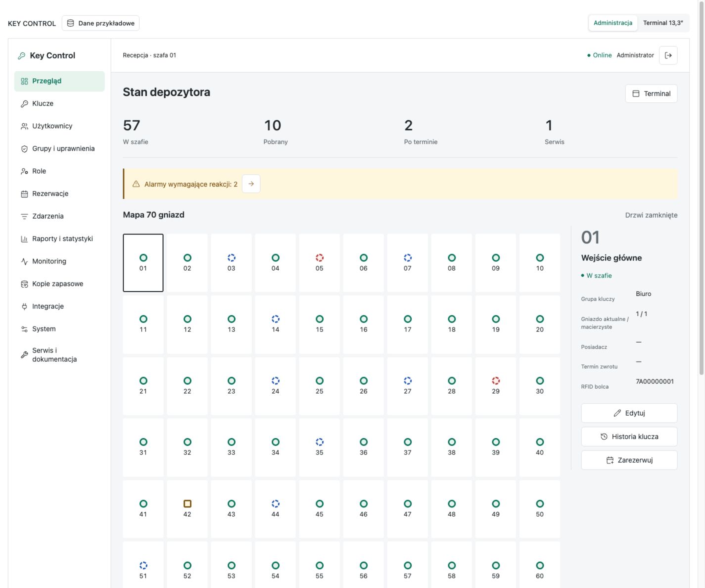Select slot 42 with the square service icon
Image resolution: width=705 pixels, height=588 pixels.
187,509
